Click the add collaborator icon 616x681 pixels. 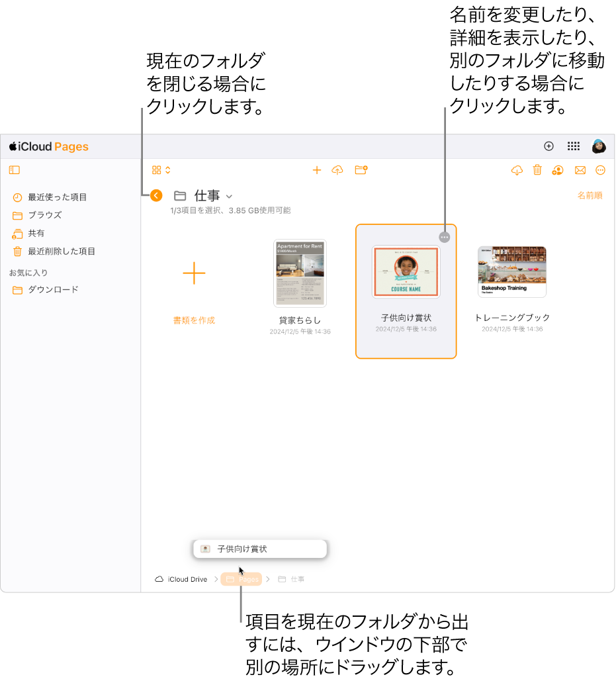tap(557, 170)
